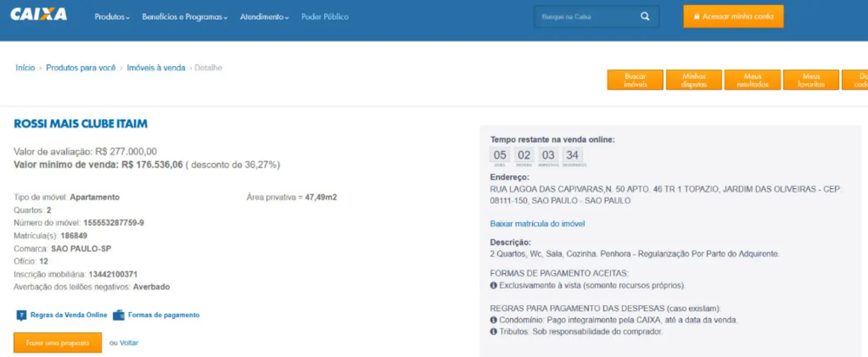Expand Benefícios e Programas menu
This screenshot has width=868, height=357.
click(x=184, y=17)
